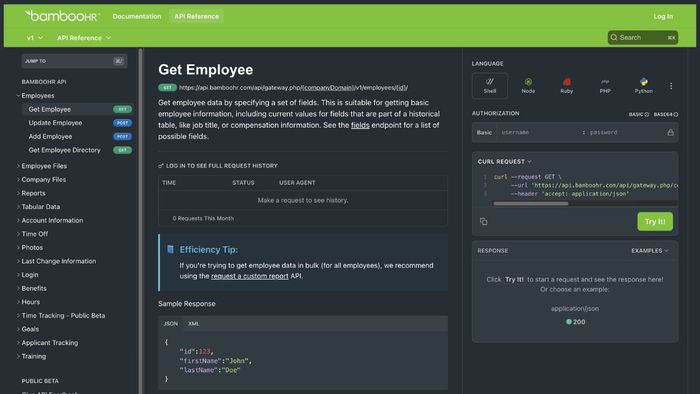Click POST badge next to Add Employee
This screenshot has width=700, height=394.
[x=122, y=137]
